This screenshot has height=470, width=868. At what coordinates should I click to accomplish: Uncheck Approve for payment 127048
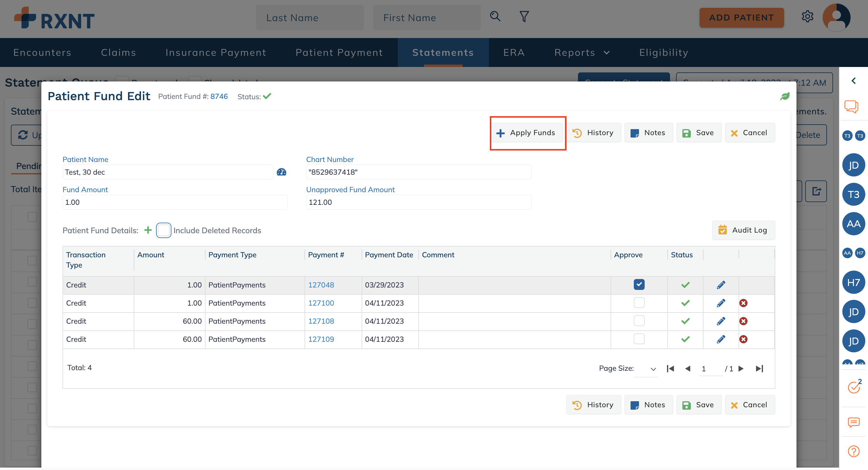pos(639,284)
